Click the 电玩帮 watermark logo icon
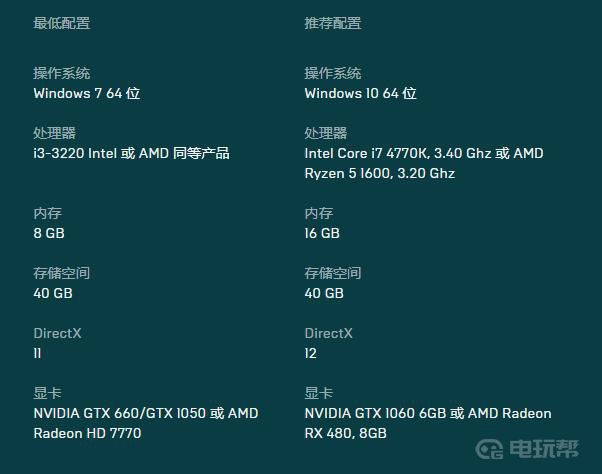Screen dimensions: 602x474 tap(489, 449)
